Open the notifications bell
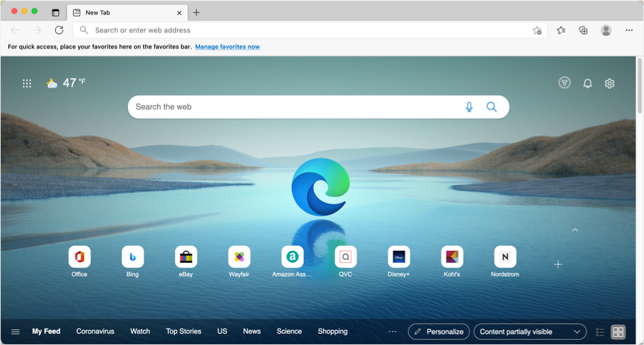 [588, 84]
